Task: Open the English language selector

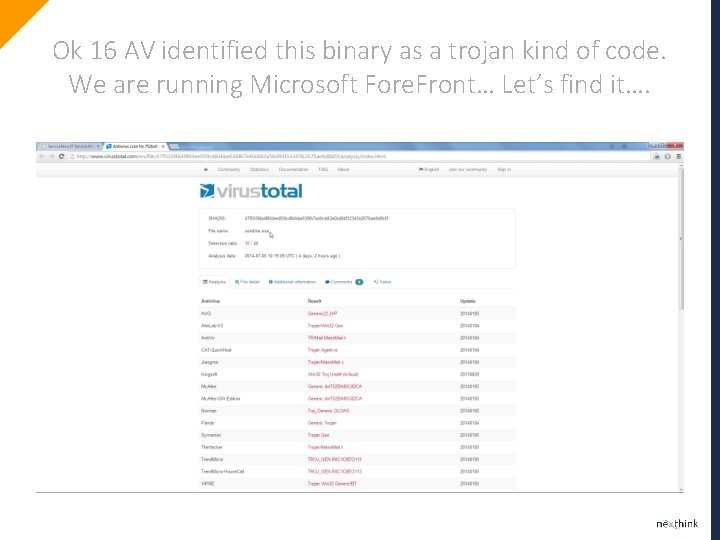Action: [428, 169]
